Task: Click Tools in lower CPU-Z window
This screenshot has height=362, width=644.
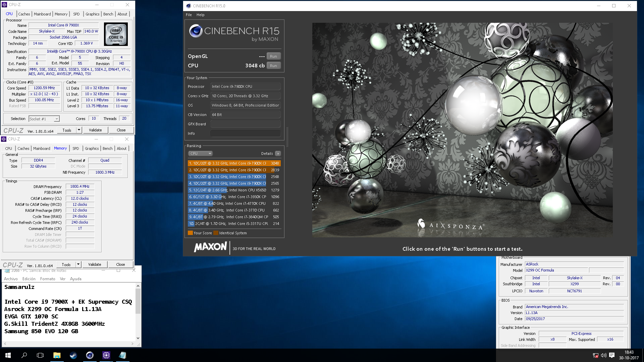Action: coord(66,264)
